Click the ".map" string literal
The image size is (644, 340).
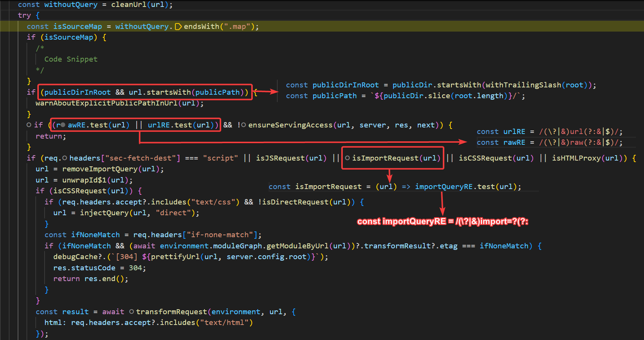[x=237, y=27]
